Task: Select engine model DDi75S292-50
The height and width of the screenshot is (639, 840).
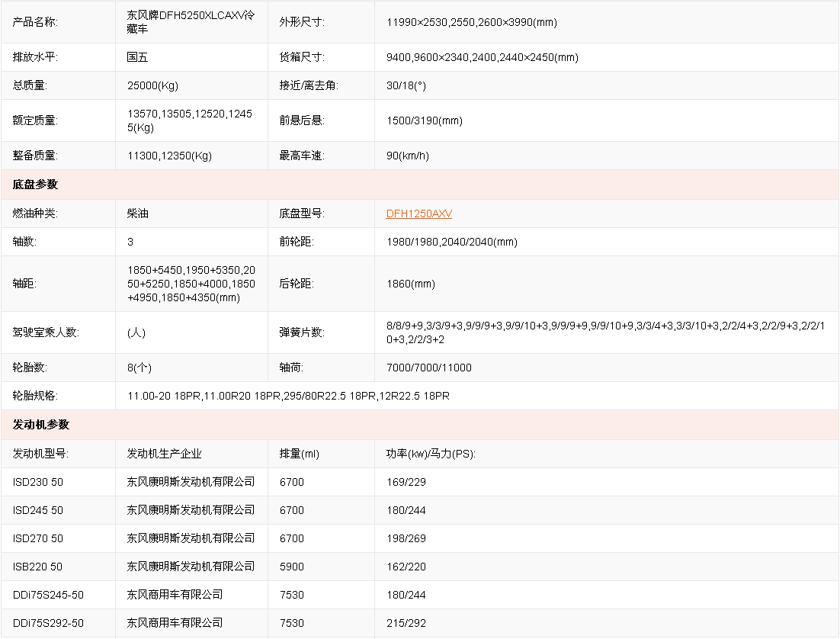Action: coord(48,623)
